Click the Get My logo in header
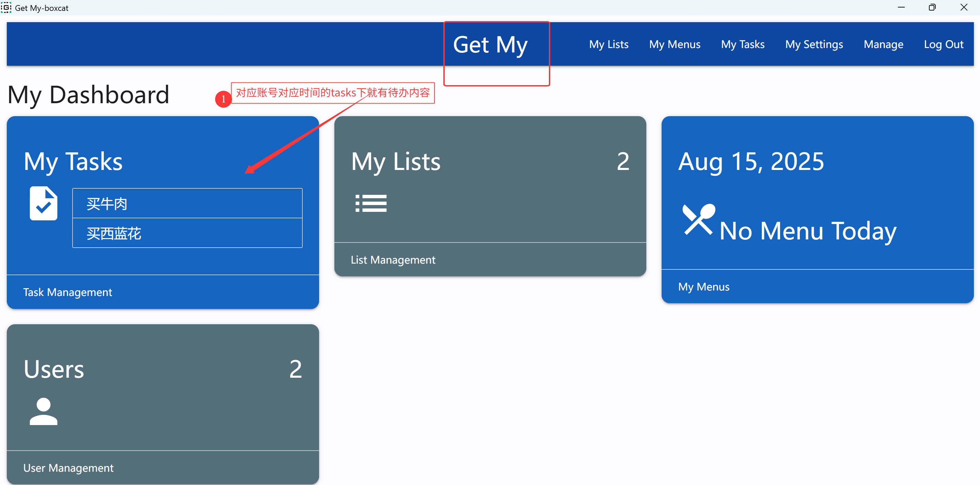 [x=490, y=45]
